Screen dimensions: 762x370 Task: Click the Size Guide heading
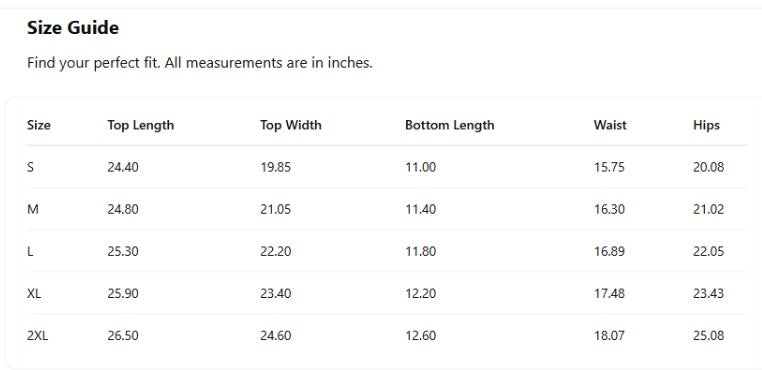point(73,28)
